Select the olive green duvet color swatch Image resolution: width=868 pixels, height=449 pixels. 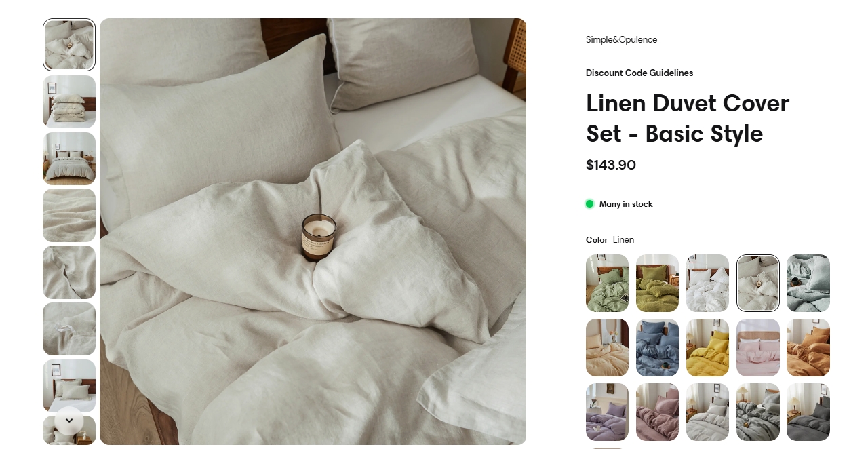(x=658, y=283)
